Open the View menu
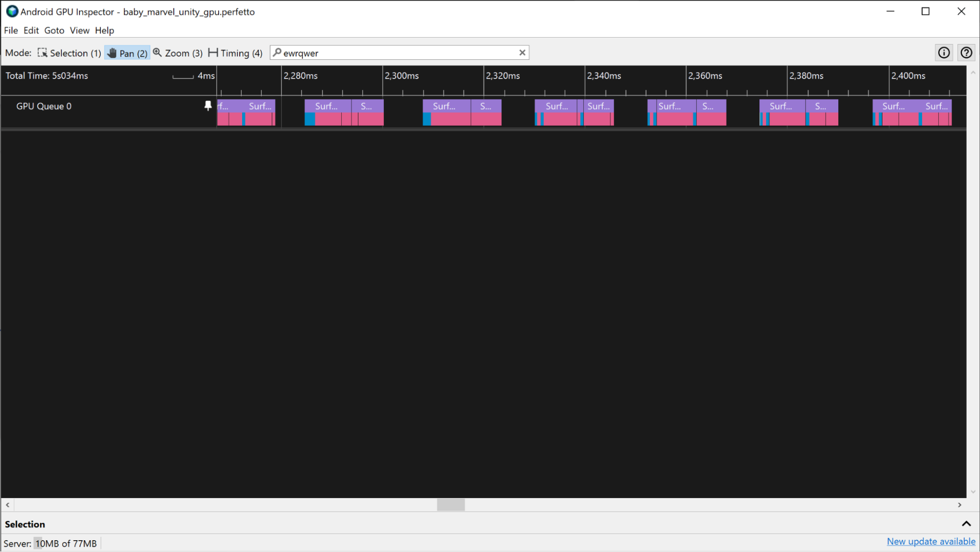 point(79,30)
